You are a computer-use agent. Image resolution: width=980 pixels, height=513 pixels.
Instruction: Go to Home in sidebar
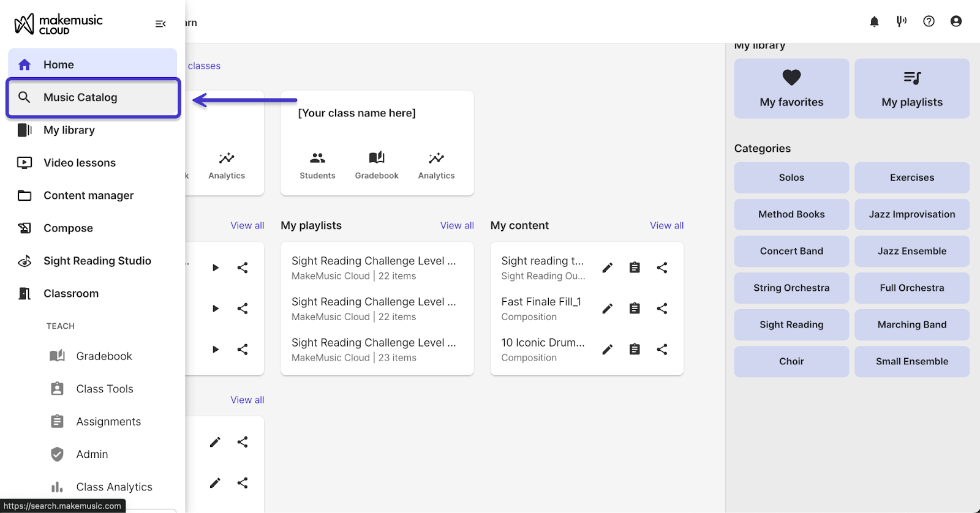click(x=92, y=64)
